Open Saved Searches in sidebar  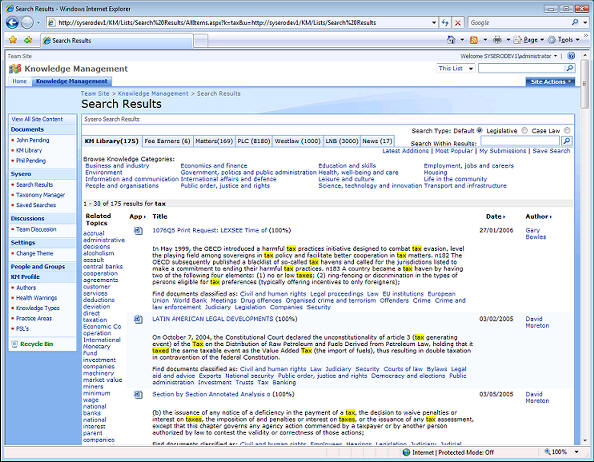point(36,205)
